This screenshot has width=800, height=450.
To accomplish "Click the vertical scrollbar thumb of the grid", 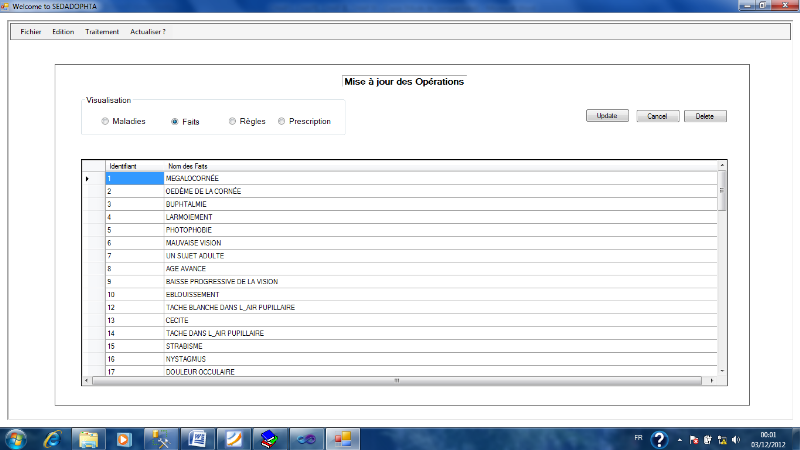I will point(722,190).
